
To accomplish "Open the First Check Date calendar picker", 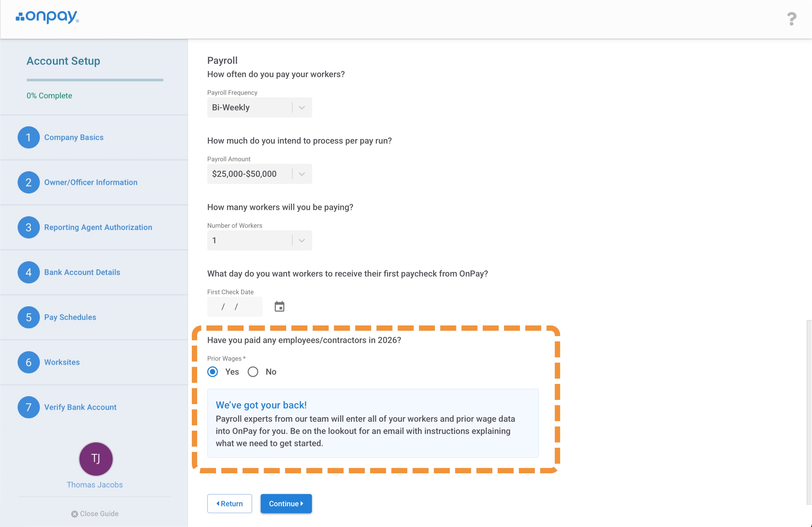I will [x=280, y=307].
